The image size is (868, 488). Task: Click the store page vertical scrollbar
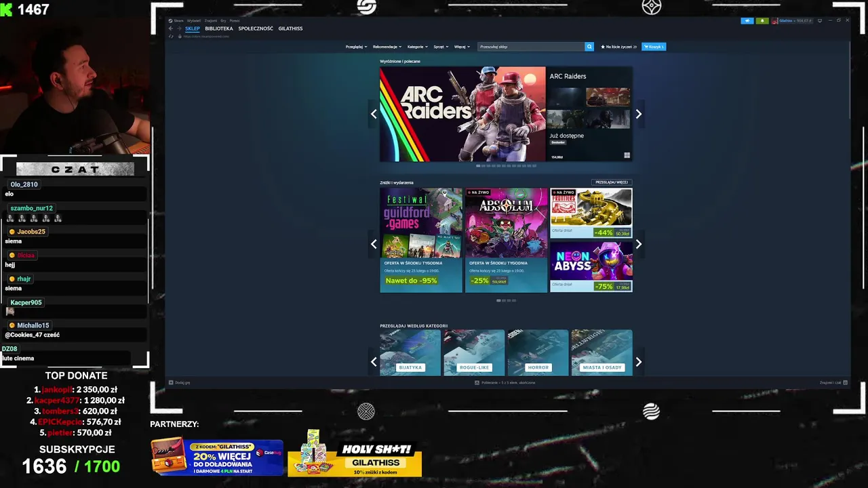tap(850, 81)
